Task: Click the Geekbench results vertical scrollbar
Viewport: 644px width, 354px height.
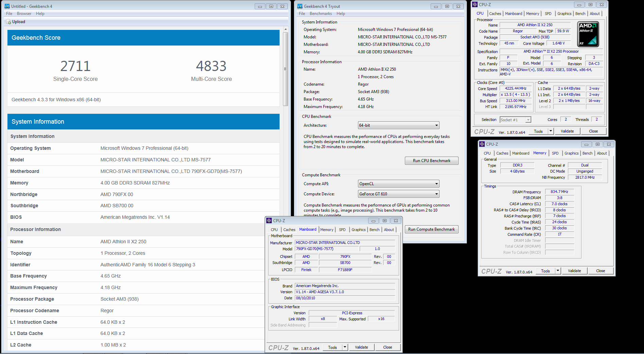Action: pyautogui.click(x=285, y=69)
